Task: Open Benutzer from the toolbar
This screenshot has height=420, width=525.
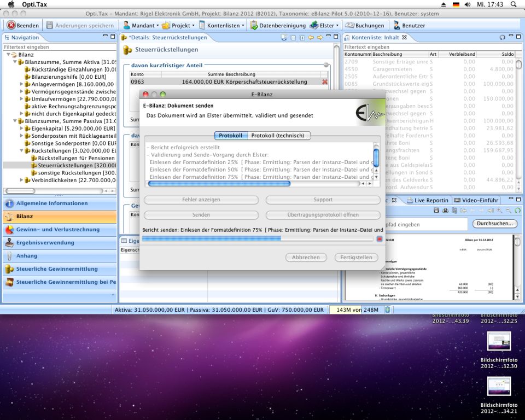Action: [x=409, y=26]
